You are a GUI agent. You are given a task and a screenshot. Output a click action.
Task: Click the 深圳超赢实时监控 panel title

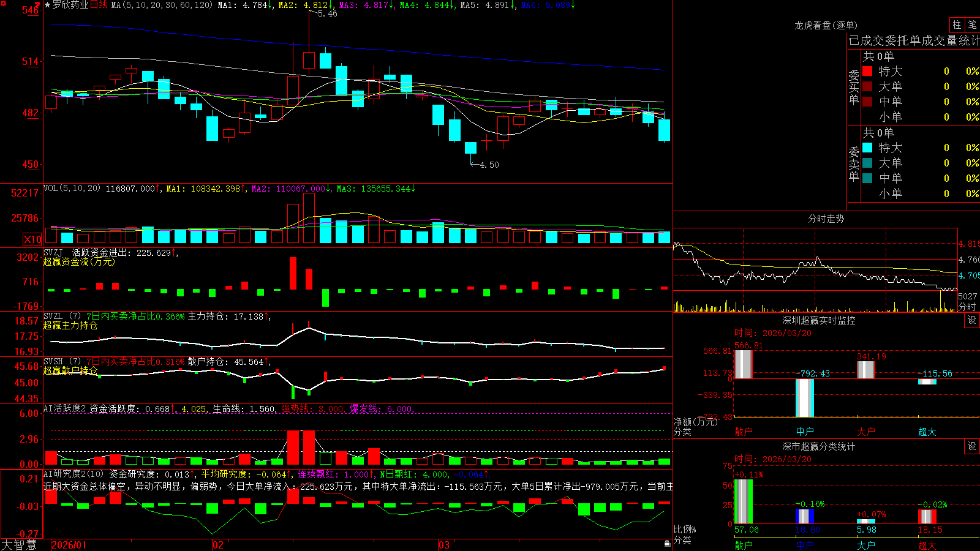(x=819, y=320)
